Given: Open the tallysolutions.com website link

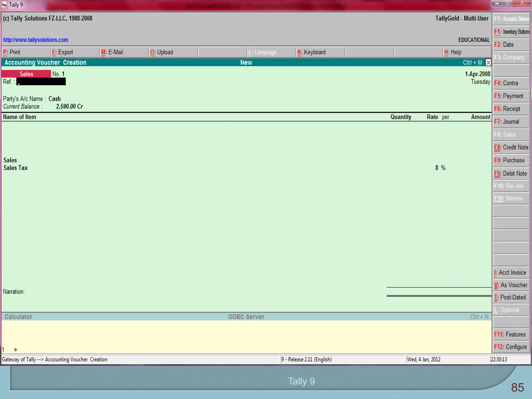Looking at the screenshot, I should click(x=36, y=40).
